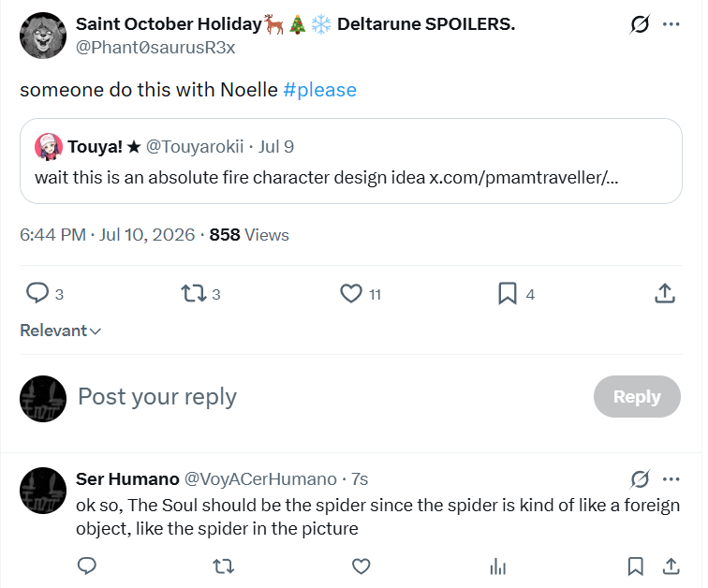Bookmark Ser Humano's reply
This screenshot has height=588, width=708.
(x=635, y=566)
